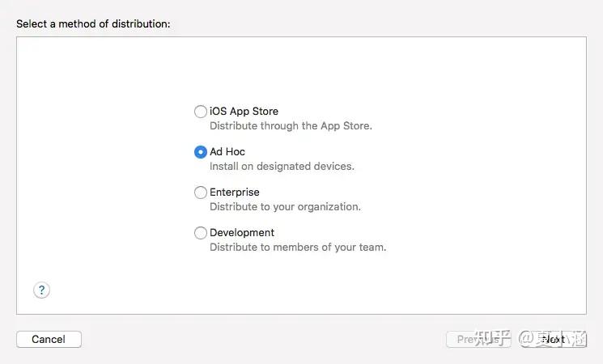Choose the Ad Hoc radio button
Image resolution: width=603 pixels, height=364 pixels.
(x=201, y=152)
